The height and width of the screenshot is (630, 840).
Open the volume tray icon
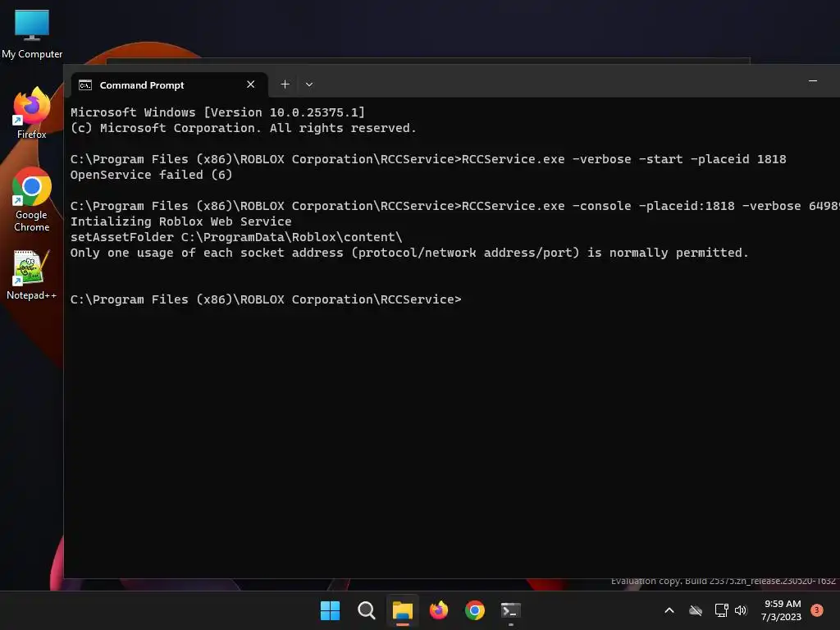coord(741,610)
